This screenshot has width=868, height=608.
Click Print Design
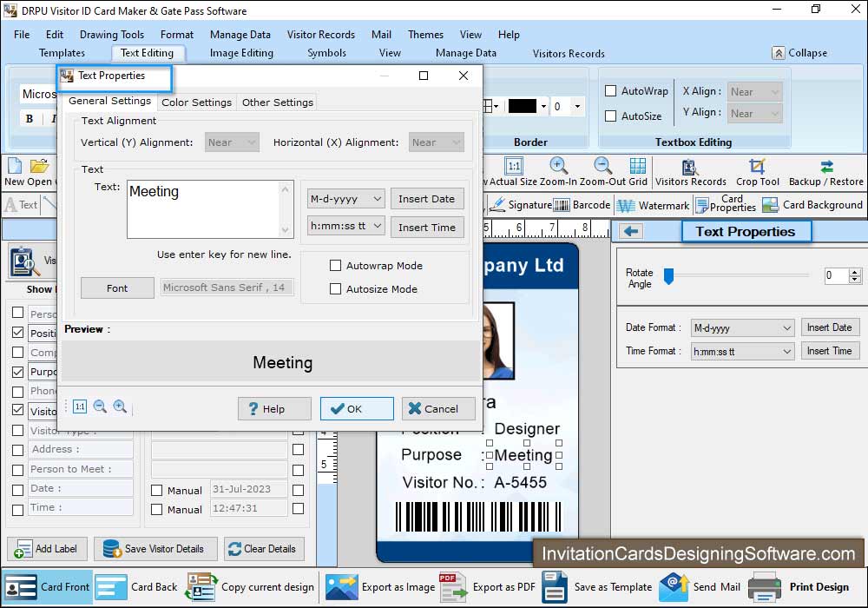(799, 587)
